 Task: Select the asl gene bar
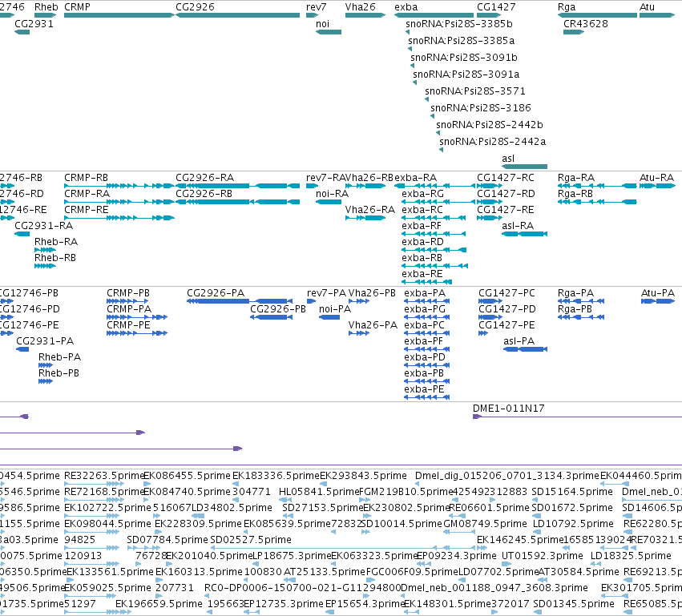(524, 167)
